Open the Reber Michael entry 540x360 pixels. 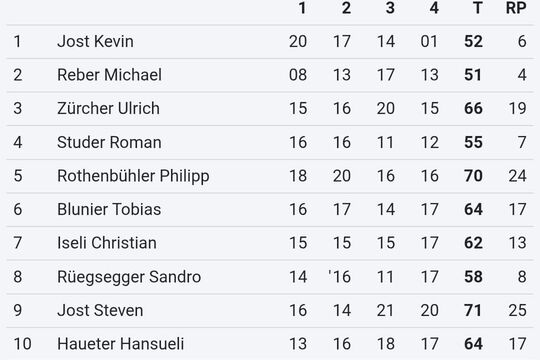click(109, 75)
